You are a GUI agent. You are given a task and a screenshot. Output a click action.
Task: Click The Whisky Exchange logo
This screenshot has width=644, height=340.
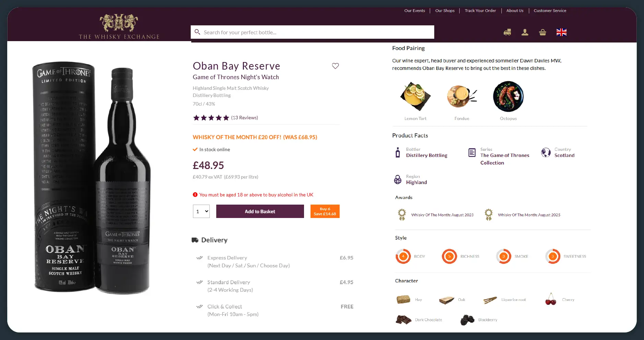tap(119, 27)
